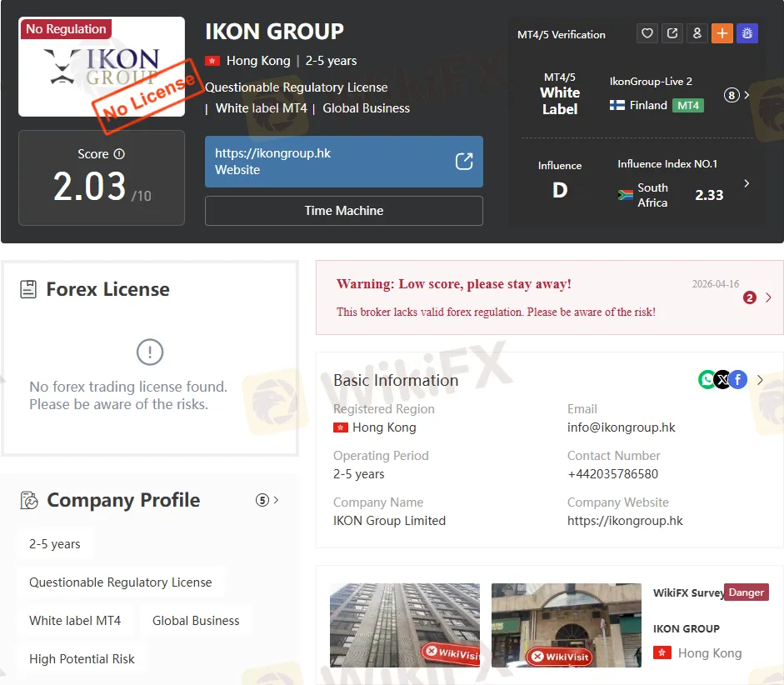Click the blue alarm report icon
The image size is (784, 685).
747,33
